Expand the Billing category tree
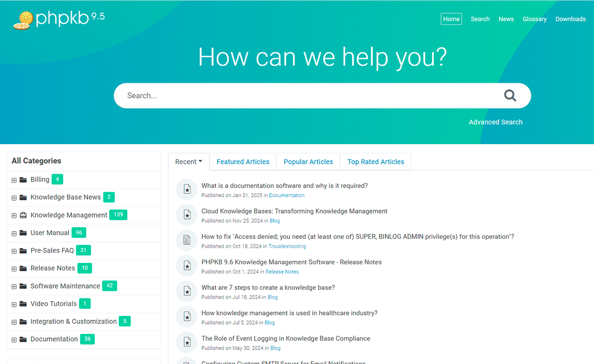 14,180
